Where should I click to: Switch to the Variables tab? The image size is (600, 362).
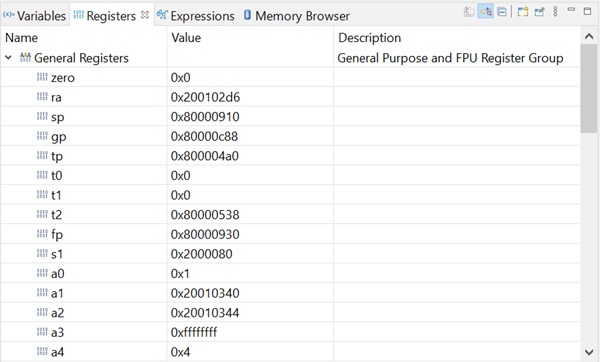34,16
